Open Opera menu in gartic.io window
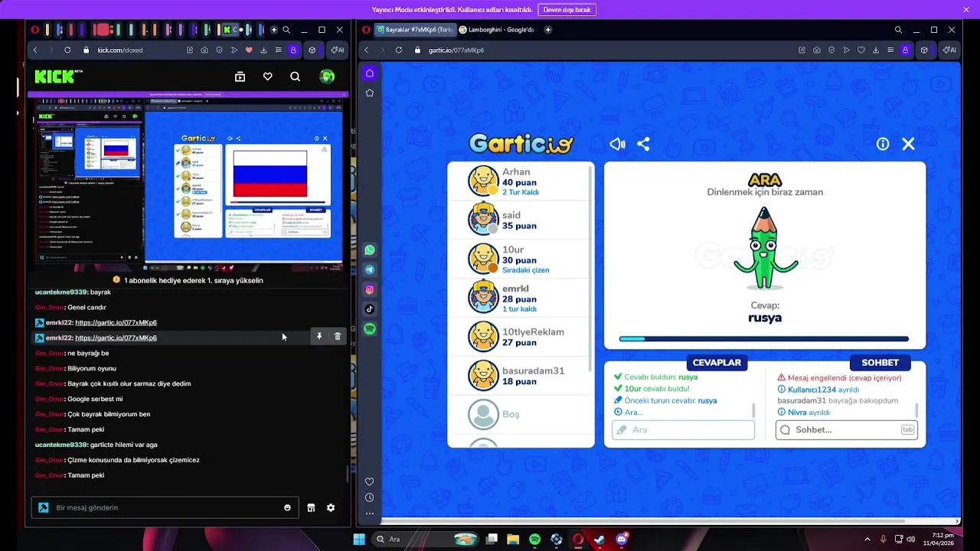 [x=366, y=30]
